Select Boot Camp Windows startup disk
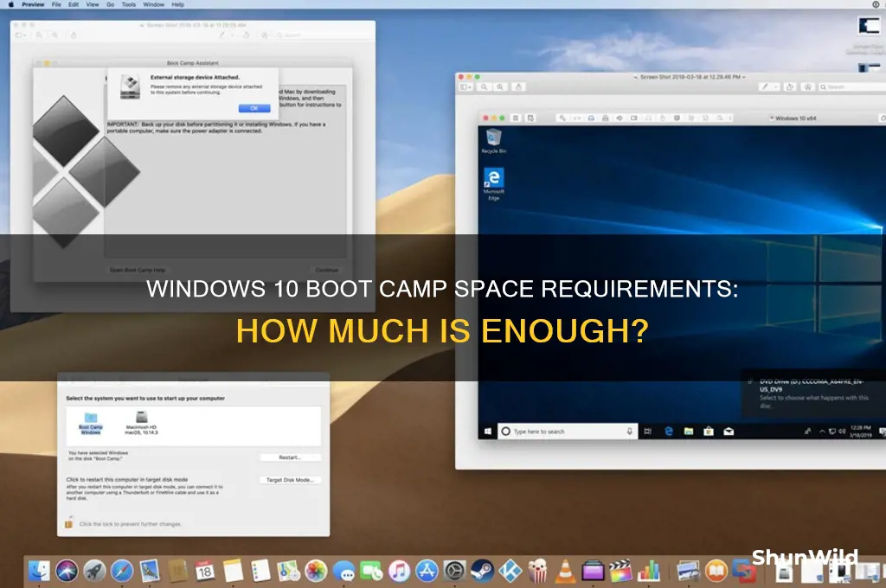The image size is (886, 588). point(90,423)
